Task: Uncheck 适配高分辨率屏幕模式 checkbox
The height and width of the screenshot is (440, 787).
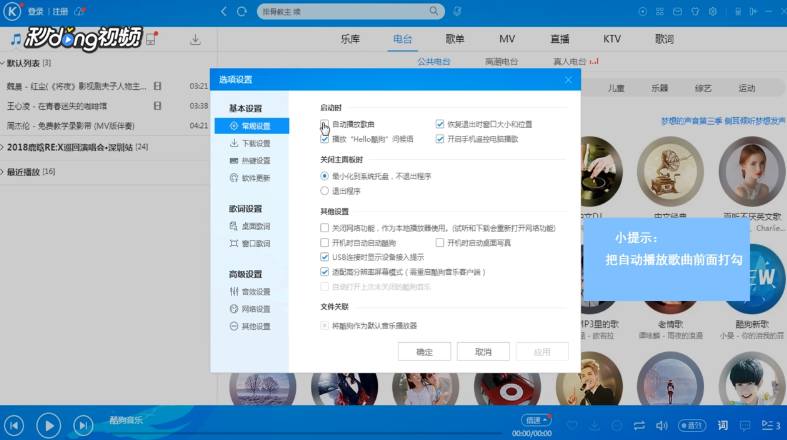Action: 324,272
